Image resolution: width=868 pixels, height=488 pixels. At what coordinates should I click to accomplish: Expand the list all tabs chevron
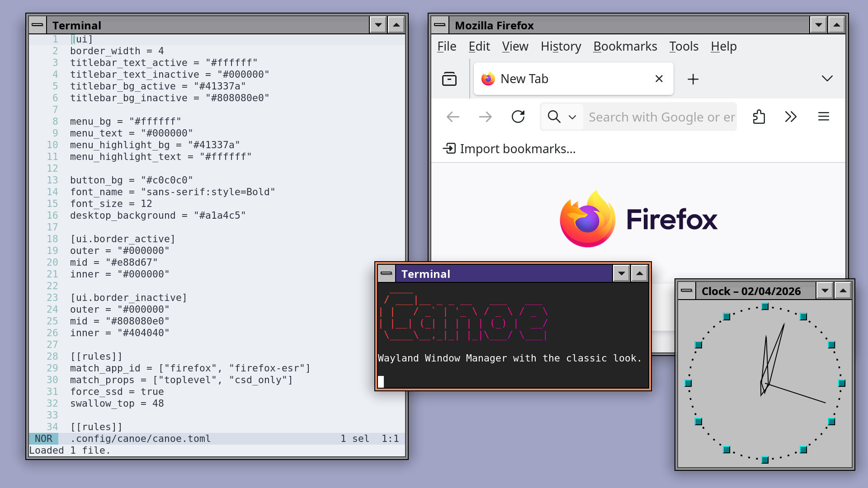pyautogui.click(x=827, y=79)
